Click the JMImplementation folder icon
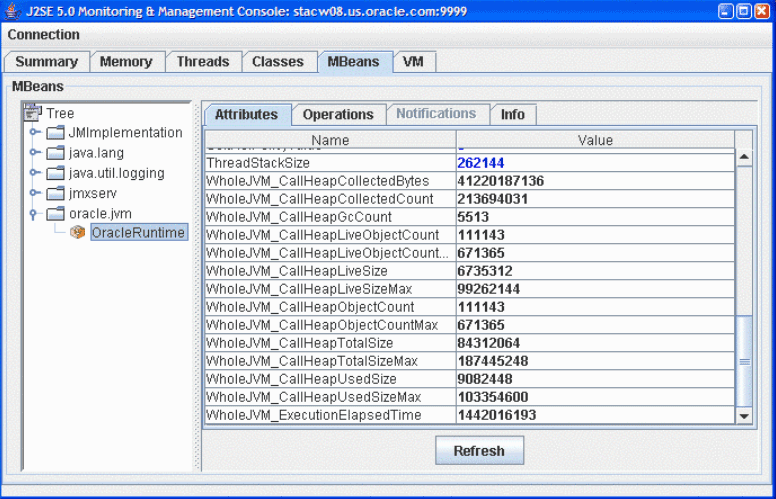The image size is (776, 499). point(55,133)
